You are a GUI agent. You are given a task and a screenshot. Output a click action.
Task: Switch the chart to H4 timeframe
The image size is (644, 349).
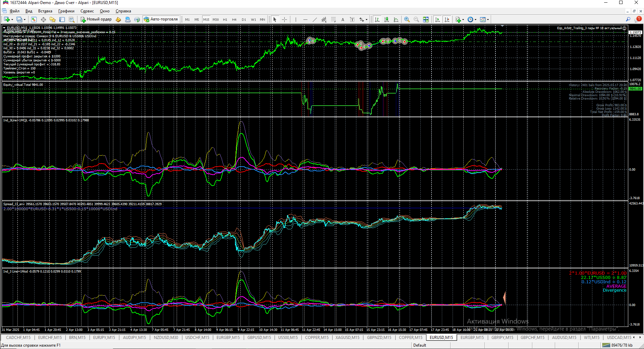coord(234,19)
